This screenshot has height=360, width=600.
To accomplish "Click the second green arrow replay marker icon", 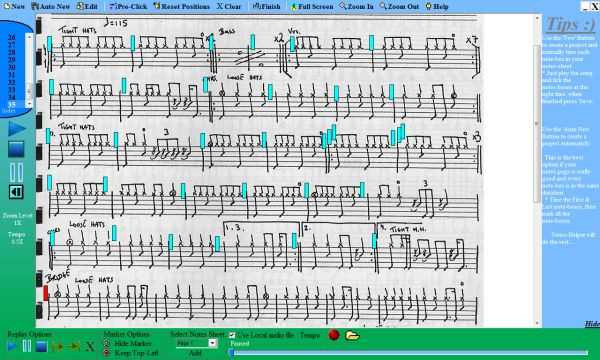I will pyautogui.click(x=74, y=347).
